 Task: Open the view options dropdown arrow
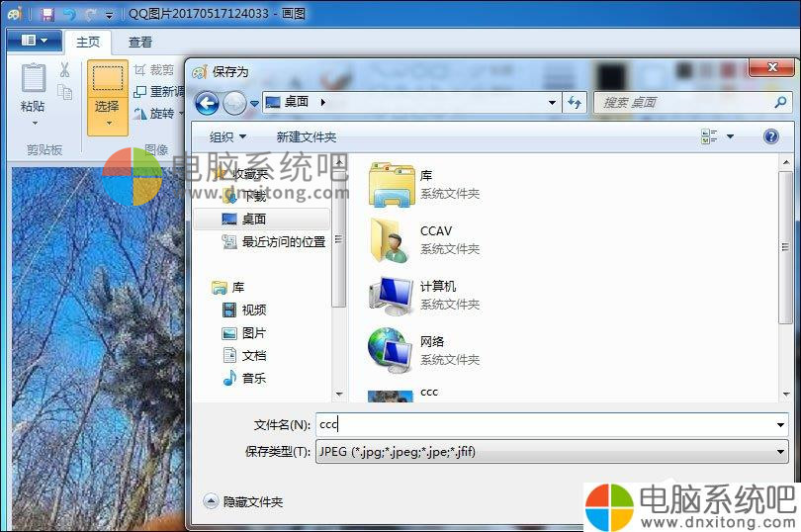pyautogui.click(x=730, y=136)
